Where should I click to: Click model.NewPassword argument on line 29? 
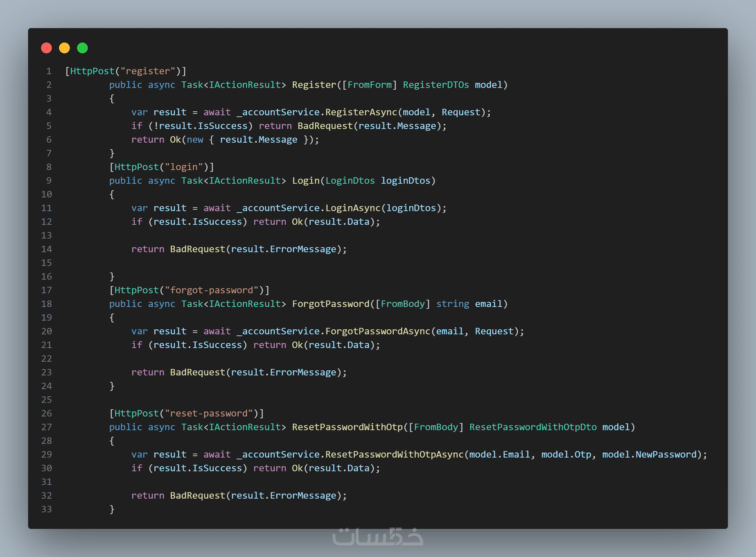tap(649, 455)
